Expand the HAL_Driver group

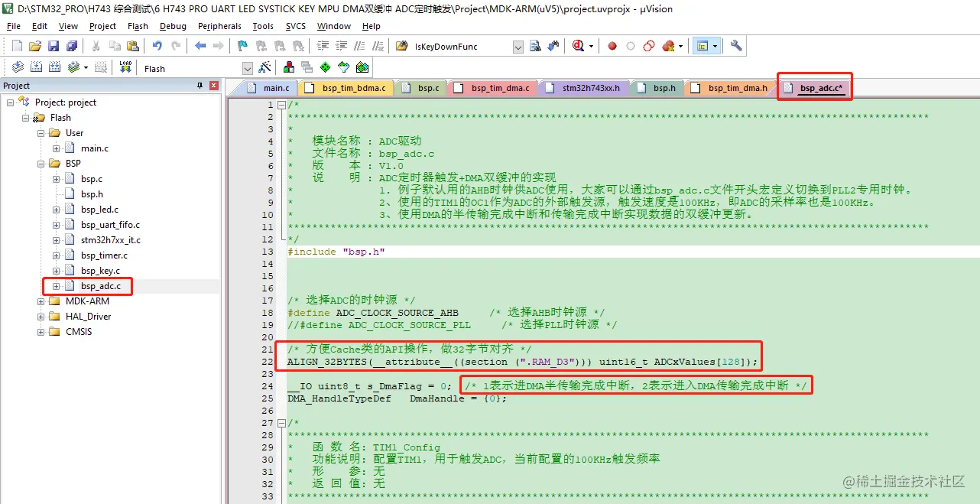pyautogui.click(x=41, y=317)
